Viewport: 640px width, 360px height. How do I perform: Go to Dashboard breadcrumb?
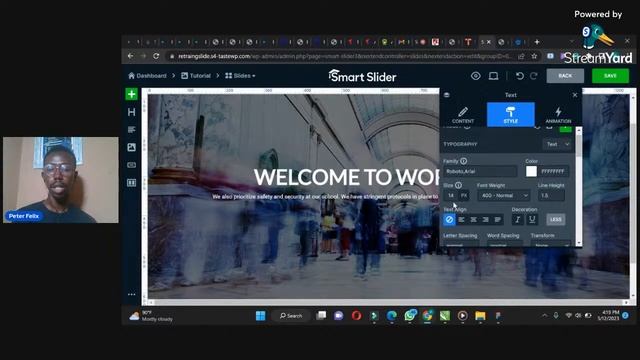[x=147, y=76]
